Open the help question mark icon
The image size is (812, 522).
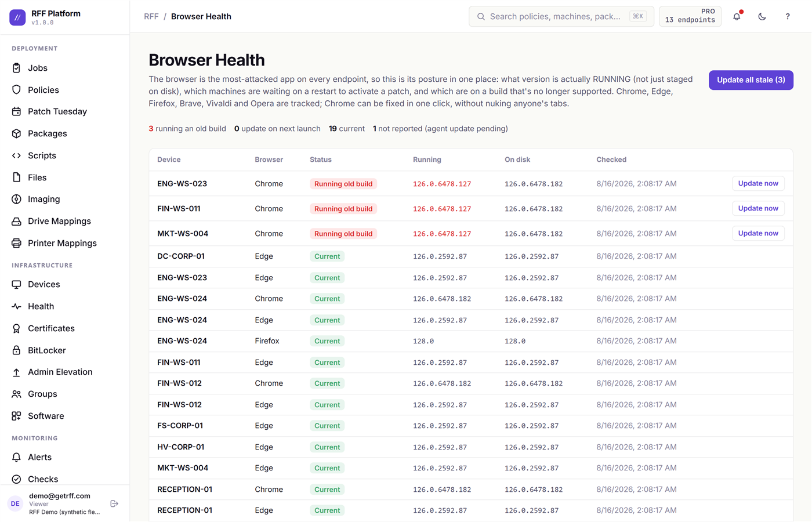click(788, 16)
